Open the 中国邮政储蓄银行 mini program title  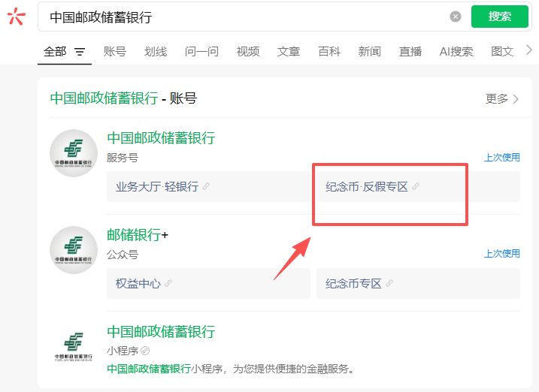point(161,332)
